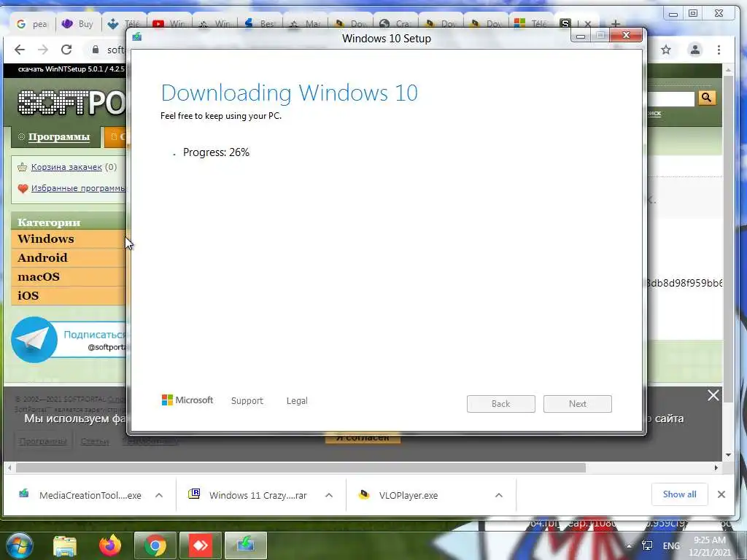Switch to the 'Buy' tab

pyautogui.click(x=77, y=24)
